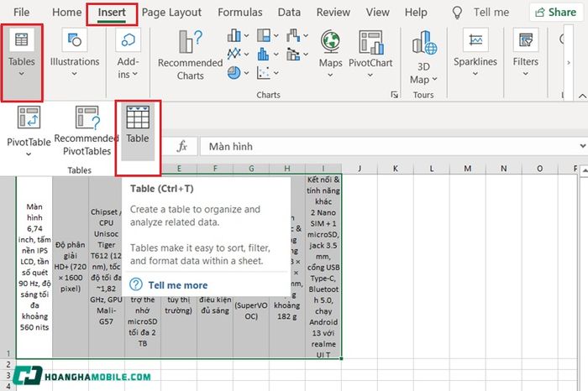Viewport: 588px width, 391px height.
Task: Click the vertical scrollbar up arrow
Action: pyautogui.click(x=585, y=170)
